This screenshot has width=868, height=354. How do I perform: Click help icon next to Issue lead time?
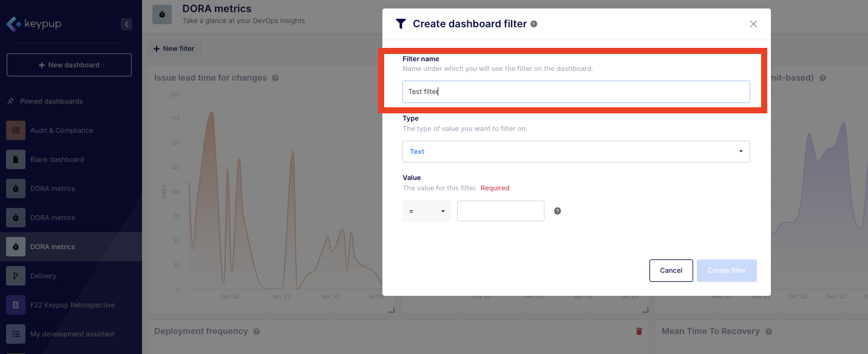click(x=275, y=78)
